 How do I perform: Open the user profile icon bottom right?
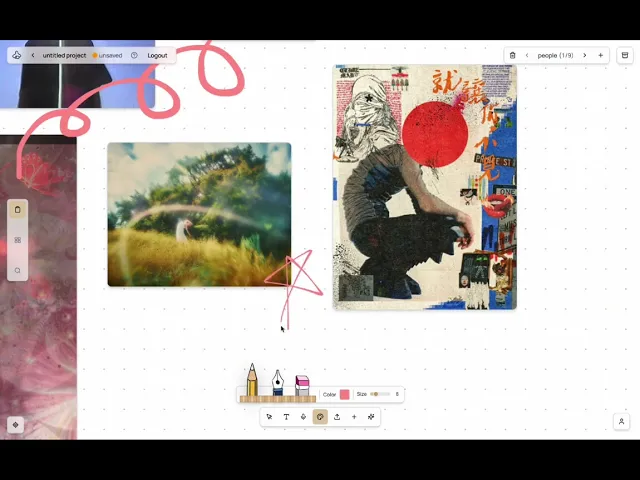[x=622, y=422]
